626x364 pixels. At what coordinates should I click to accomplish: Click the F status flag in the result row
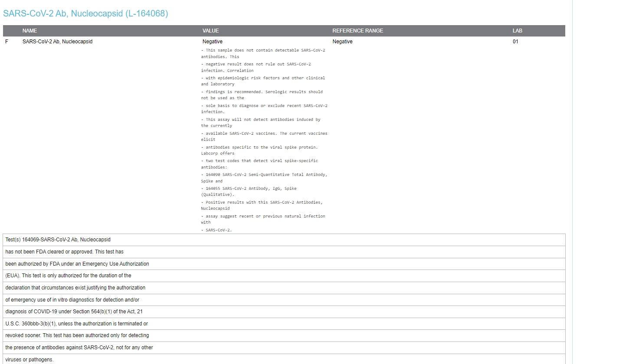[7, 42]
